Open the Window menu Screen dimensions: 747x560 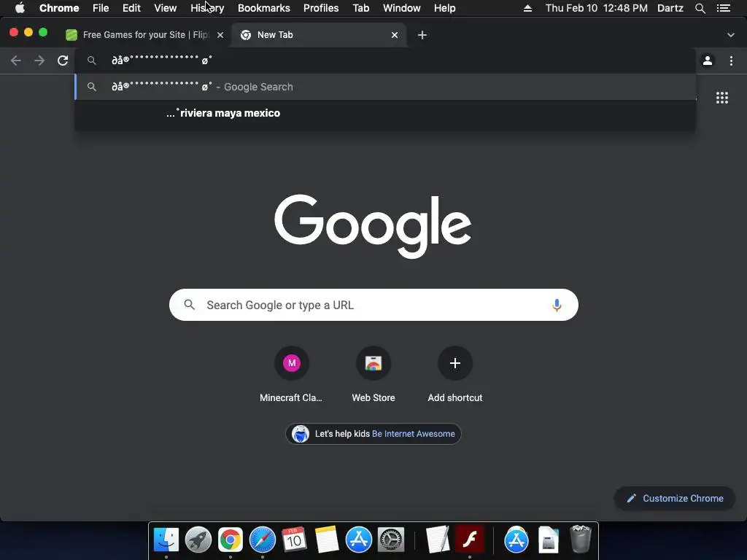[x=402, y=8]
